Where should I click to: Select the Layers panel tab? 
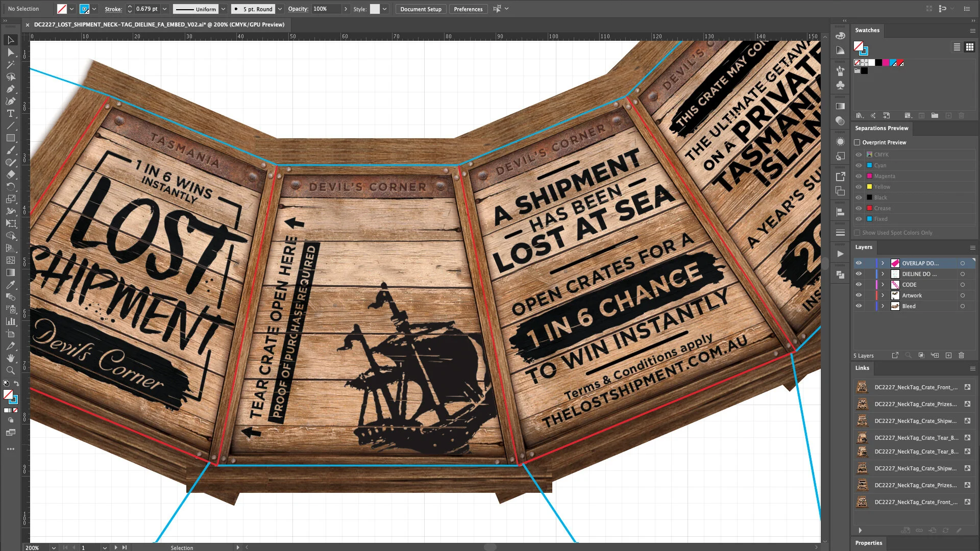click(864, 247)
